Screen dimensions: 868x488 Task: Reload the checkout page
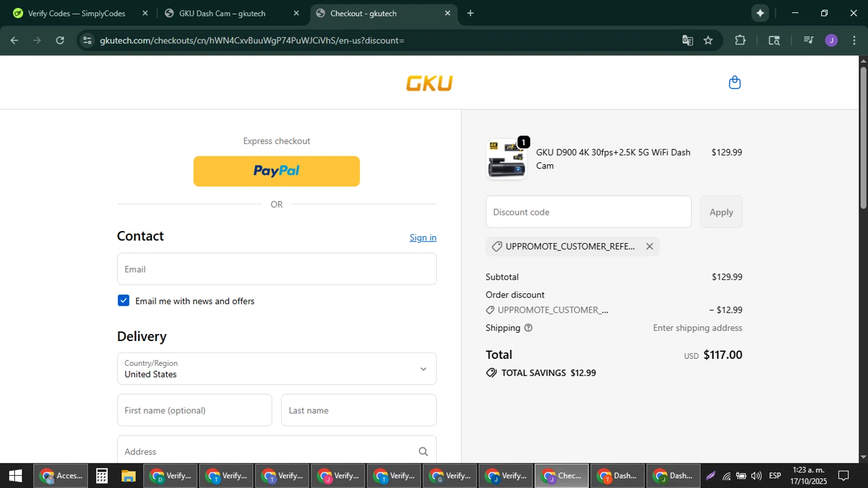coord(60,40)
